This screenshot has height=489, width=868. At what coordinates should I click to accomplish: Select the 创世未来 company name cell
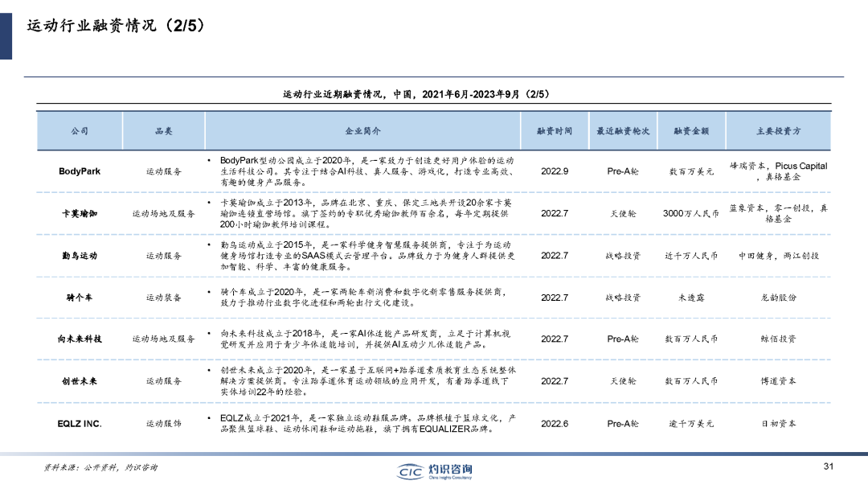click(80, 381)
